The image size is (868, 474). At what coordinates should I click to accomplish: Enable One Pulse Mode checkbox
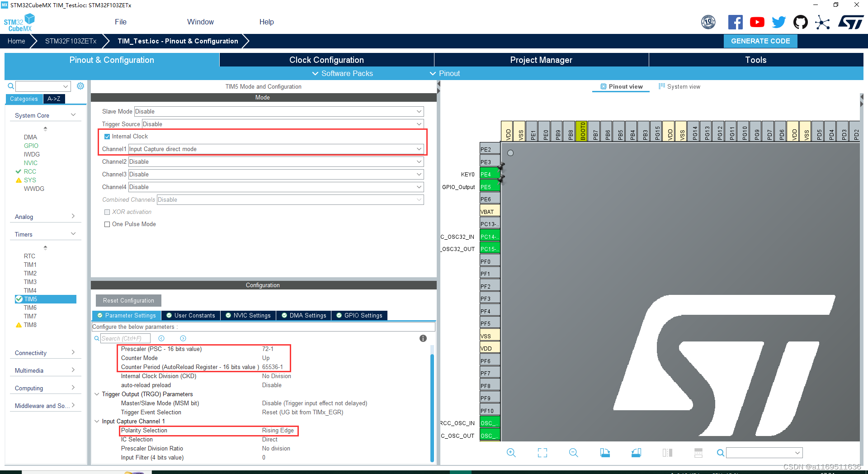[107, 224]
